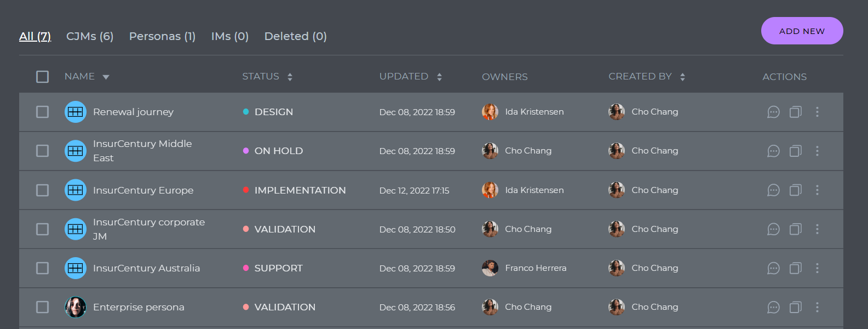This screenshot has height=329, width=868.
Task: Open the InsurCentury Europe map link
Action: [143, 190]
